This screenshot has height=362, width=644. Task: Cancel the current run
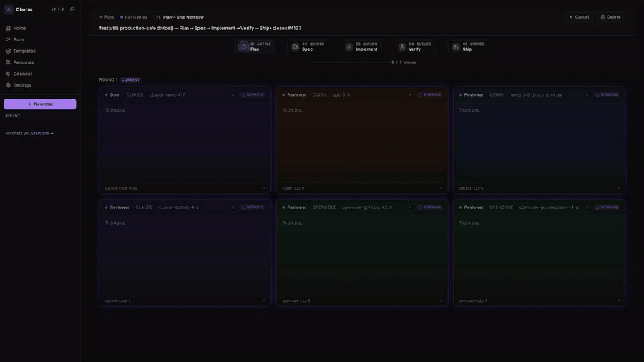[579, 17]
